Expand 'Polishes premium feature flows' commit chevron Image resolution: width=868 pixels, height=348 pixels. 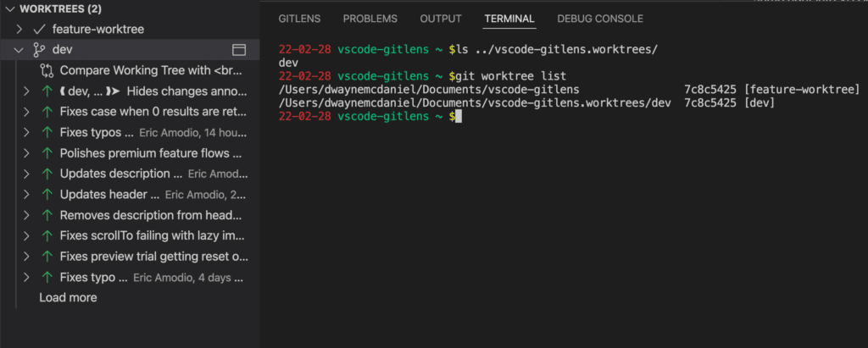26,153
